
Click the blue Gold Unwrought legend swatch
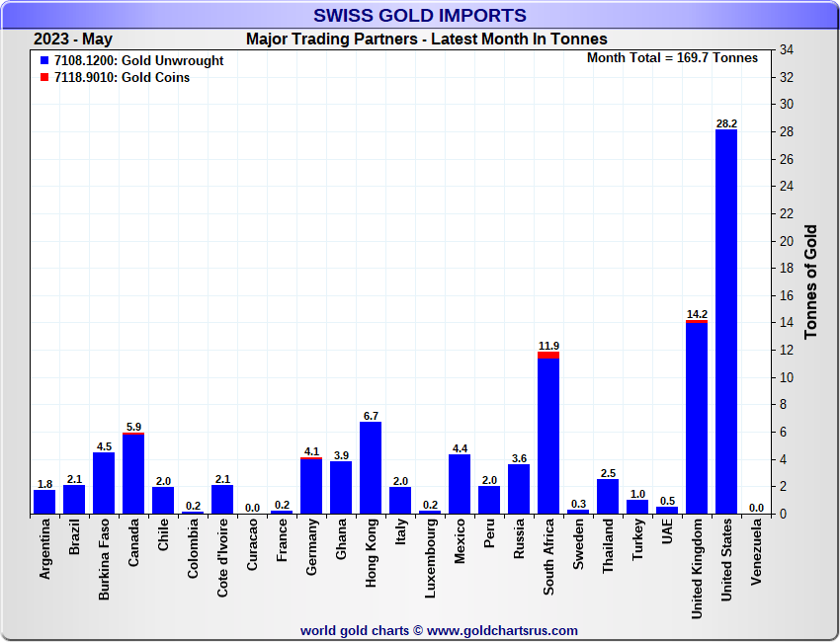click(44, 60)
